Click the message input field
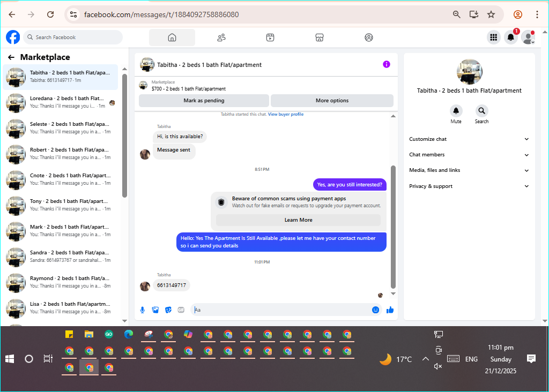549x392 pixels. (x=281, y=310)
